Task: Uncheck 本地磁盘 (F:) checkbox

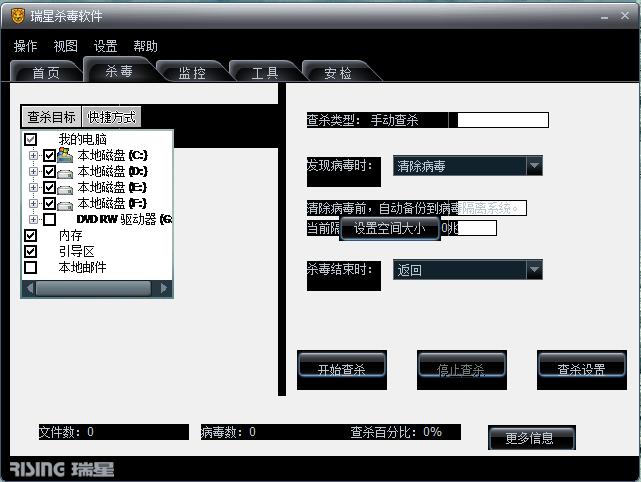Action: (x=49, y=203)
